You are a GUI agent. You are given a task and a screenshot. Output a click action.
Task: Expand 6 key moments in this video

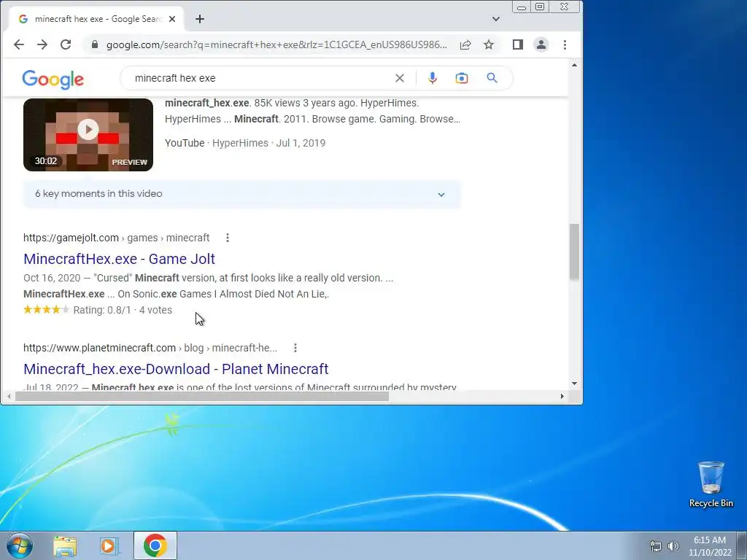click(241, 194)
